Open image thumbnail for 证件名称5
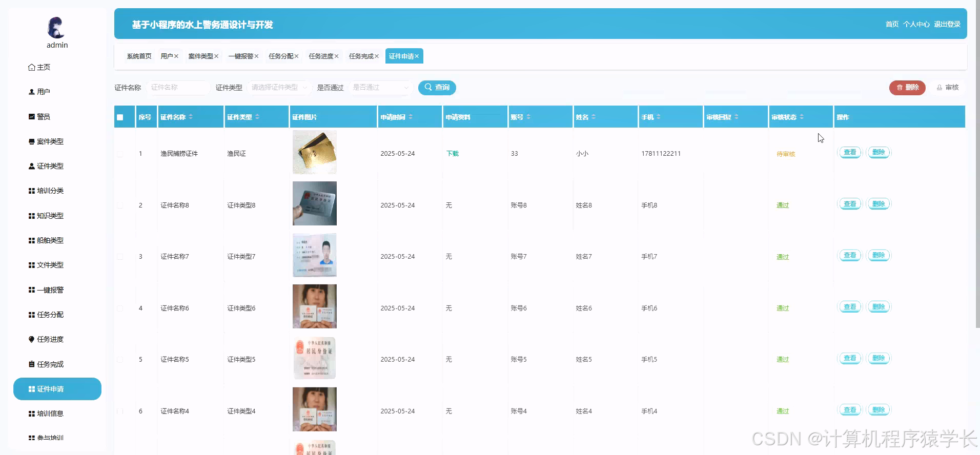Image resolution: width=980 pixels, height=455 pixels. pos(315,358)
